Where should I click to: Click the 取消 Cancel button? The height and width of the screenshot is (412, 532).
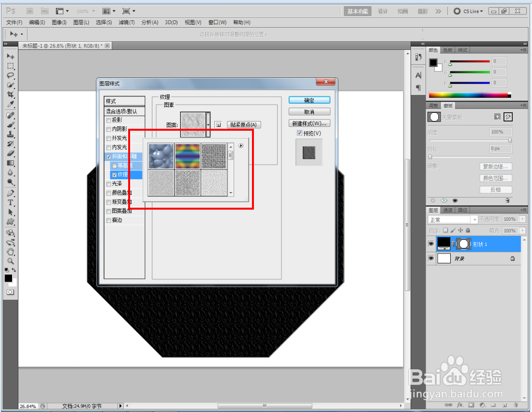[309, 112]
